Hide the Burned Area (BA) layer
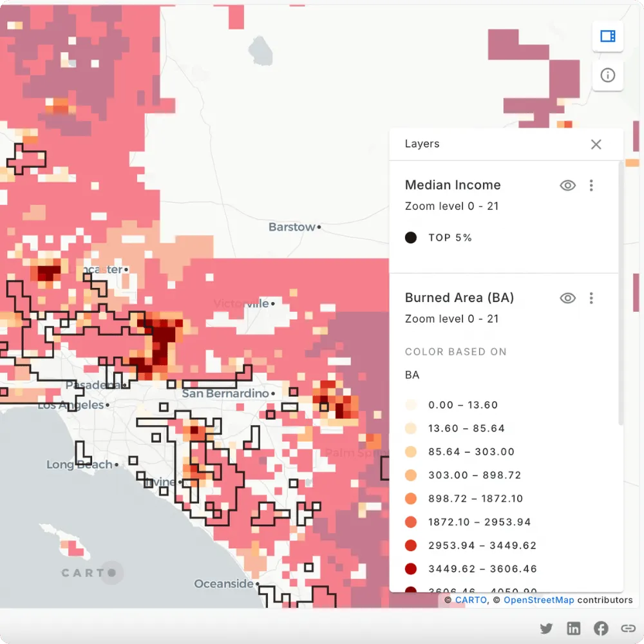 (567, 298)
